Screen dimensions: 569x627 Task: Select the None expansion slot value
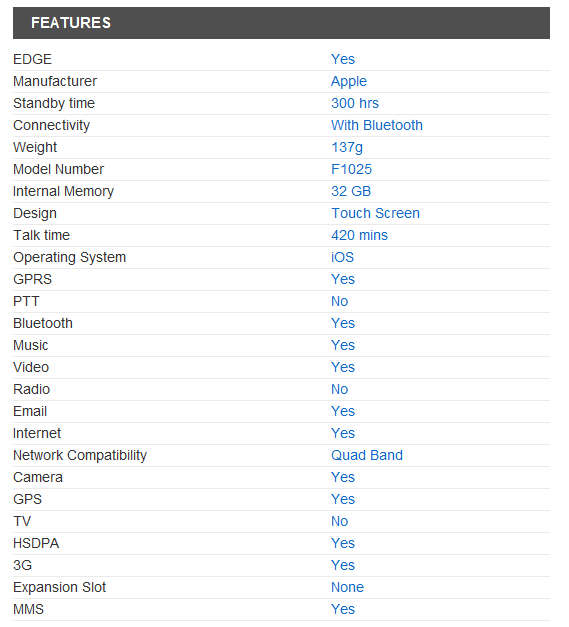coord(347,587)
